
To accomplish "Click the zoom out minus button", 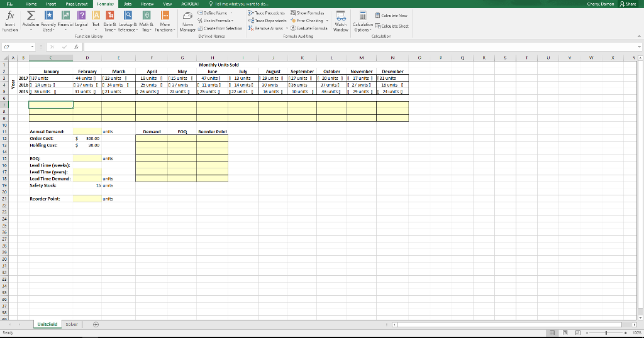I will (587, 333).
